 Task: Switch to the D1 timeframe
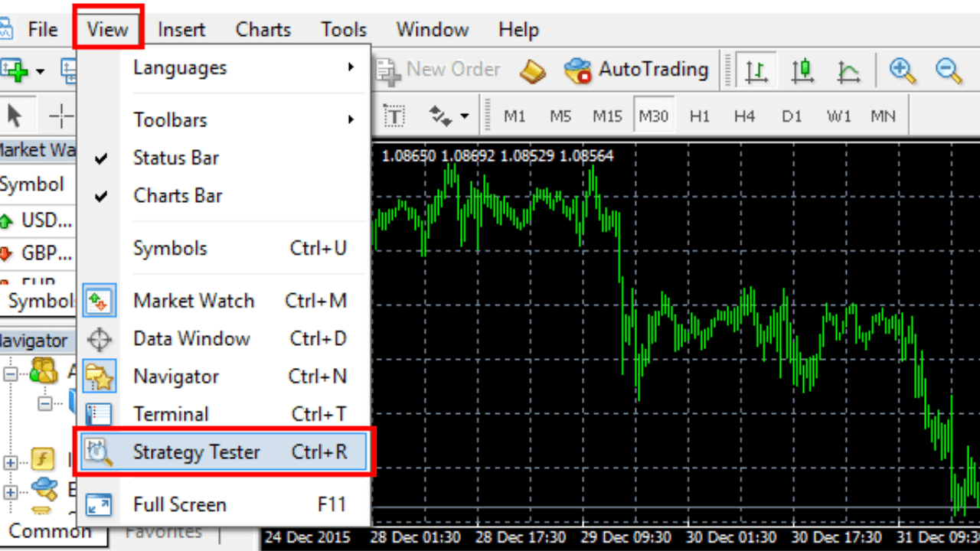pos(791,116)
